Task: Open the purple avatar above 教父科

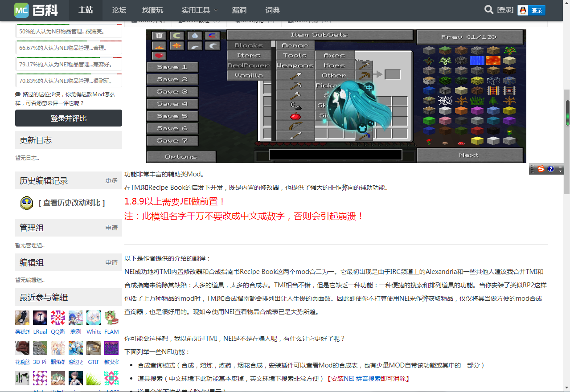Action: 111,348
